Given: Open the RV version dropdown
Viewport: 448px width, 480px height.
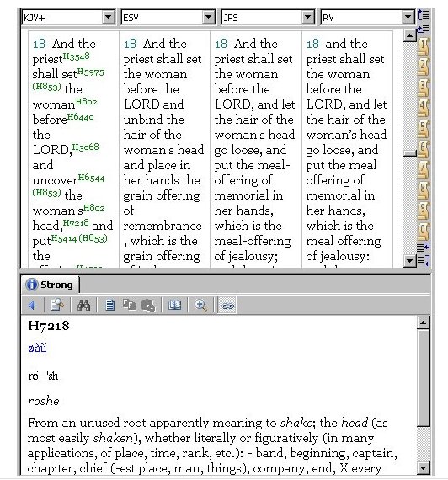Looking at the screenshot, I should click(x=408, y=18).
